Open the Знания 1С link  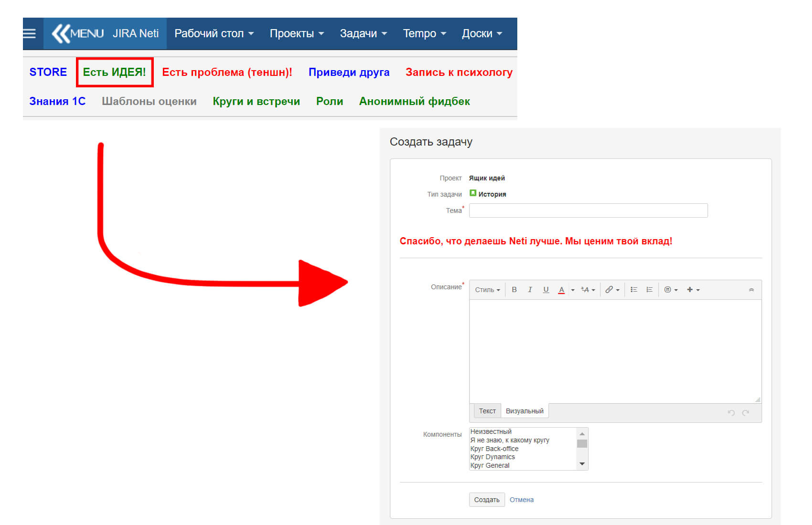tap(57, 101)
